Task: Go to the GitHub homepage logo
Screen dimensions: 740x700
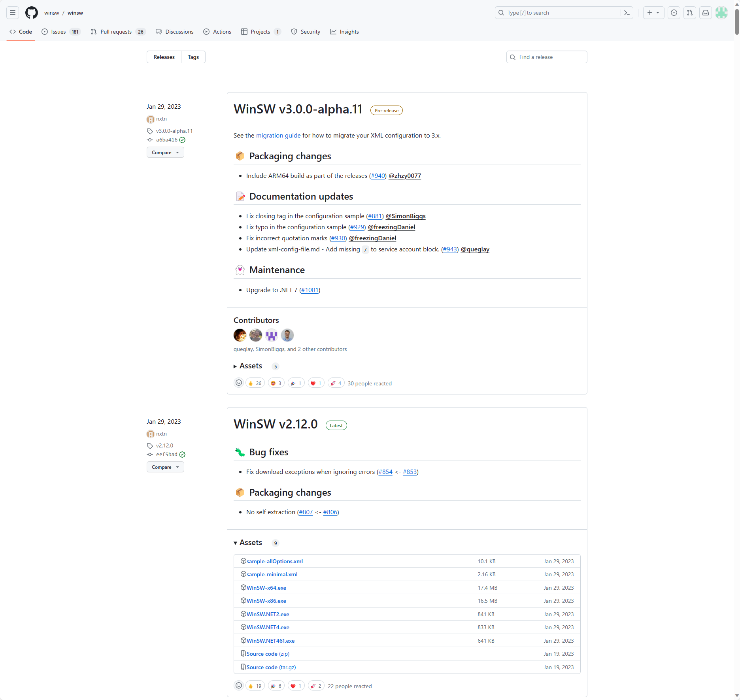Action: click(x=32, y=13)
